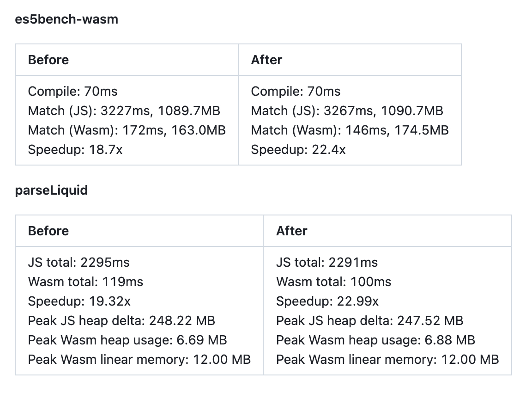Click 'Peak JS heap delta: 248.22 MB'
The width and height of the screenshot is (532, 393).
121,321
